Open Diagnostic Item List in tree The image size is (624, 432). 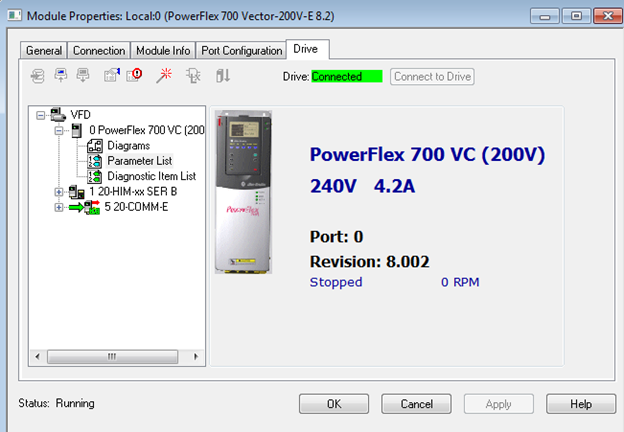[x=152, y=176]
